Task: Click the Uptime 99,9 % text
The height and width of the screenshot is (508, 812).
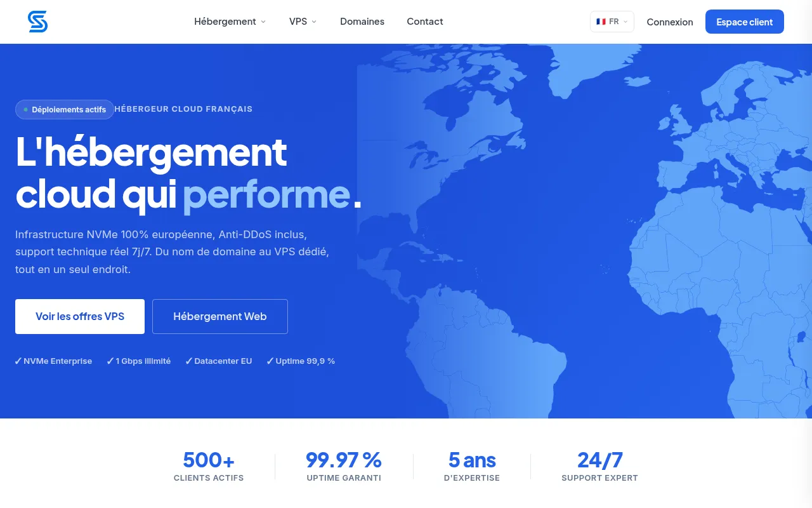Action: point(301,361)
